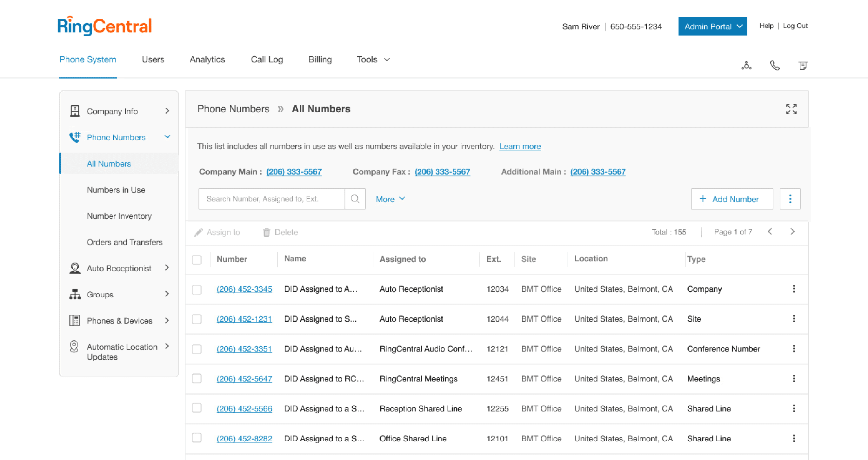Open row options for Conference Number row
The image size is (868, 460).
click(x=794, y=349)
